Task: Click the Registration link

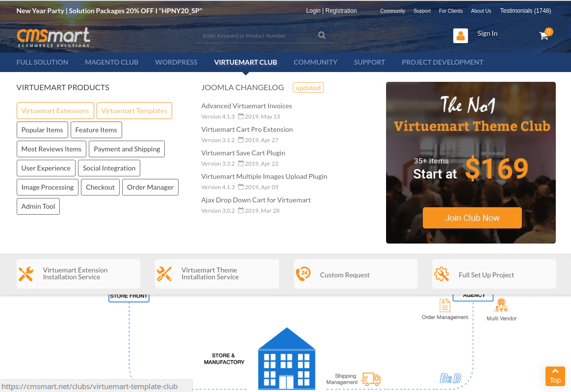Action: coord(341,11)
